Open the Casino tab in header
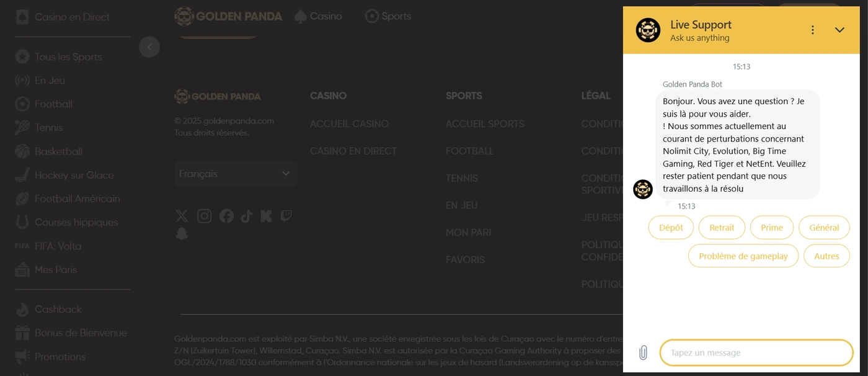This screenshot has height=376, width=868. (x=318, y=16)
